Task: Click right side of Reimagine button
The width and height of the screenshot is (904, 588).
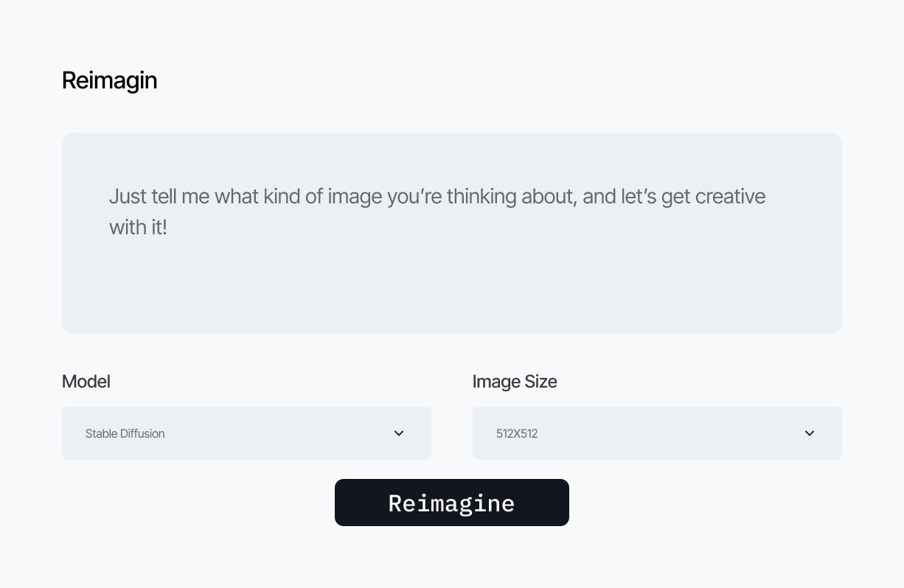Action: 549,503
